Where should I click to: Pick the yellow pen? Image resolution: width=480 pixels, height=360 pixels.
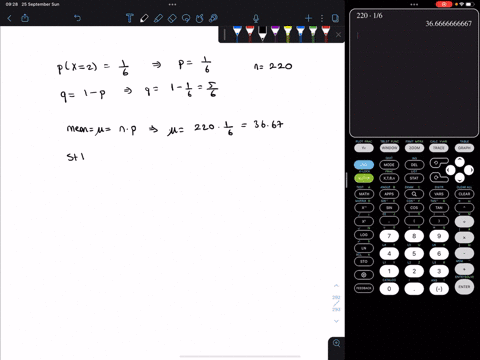[x=288, y=34]
